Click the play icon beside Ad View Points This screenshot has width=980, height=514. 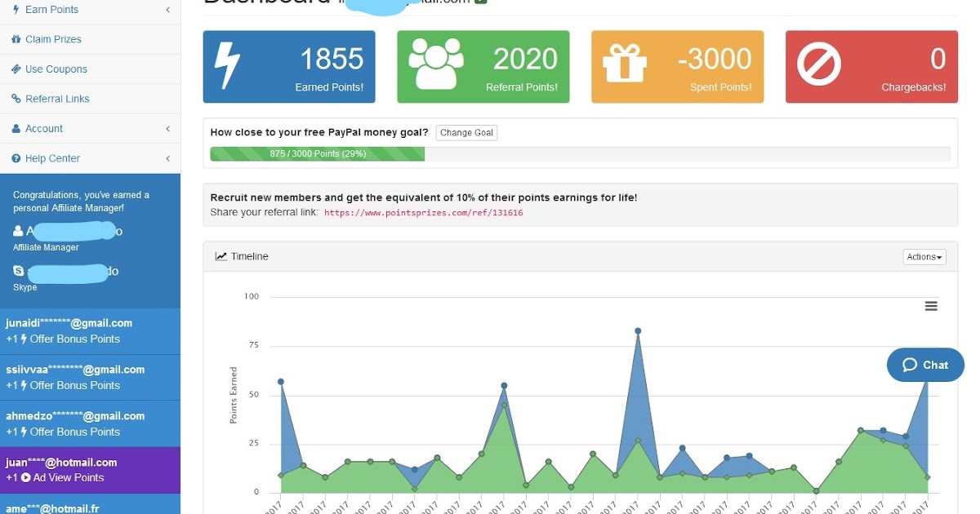[x=25, y=478]
